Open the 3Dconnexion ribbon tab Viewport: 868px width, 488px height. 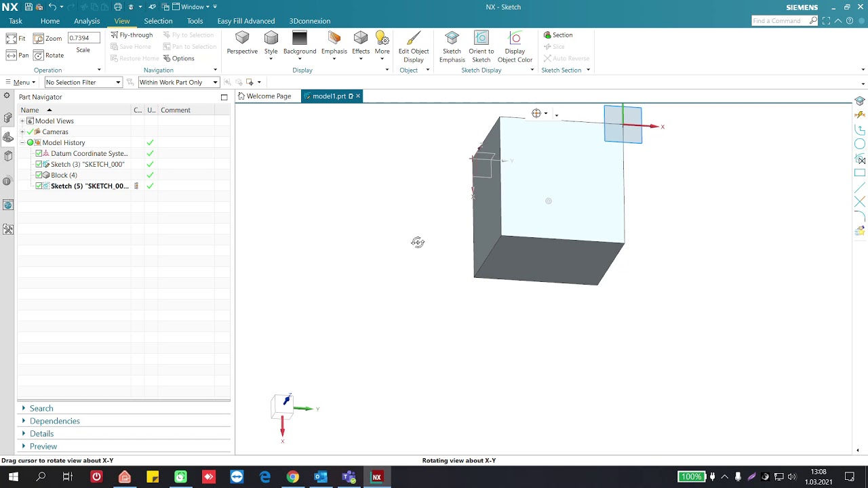click(310, 21)
